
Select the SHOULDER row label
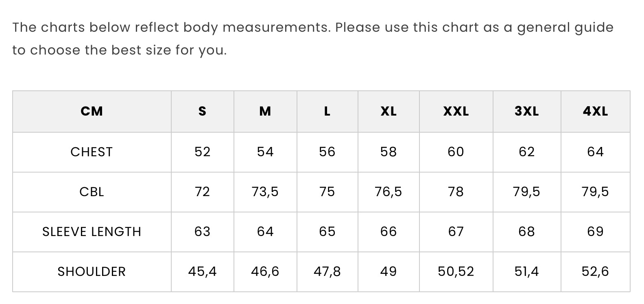point(92,271)
